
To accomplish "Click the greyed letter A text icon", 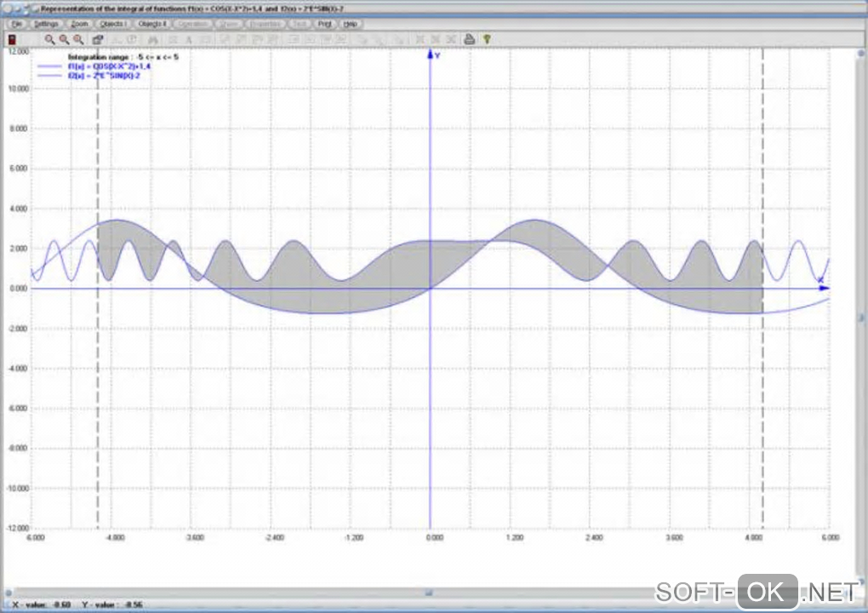I will 188,40.
